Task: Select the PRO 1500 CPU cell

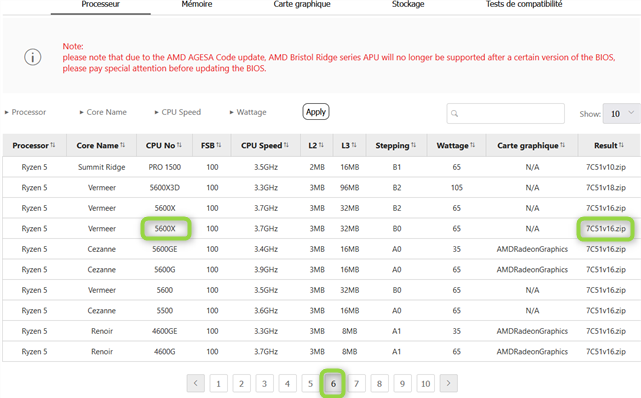Action: pyautogui.click(x=165, y=167)
